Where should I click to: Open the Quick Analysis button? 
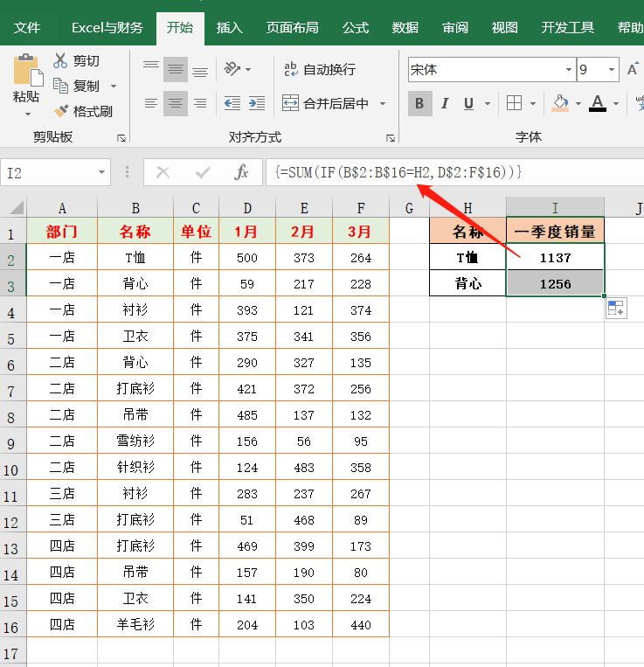tap(616, 308)
